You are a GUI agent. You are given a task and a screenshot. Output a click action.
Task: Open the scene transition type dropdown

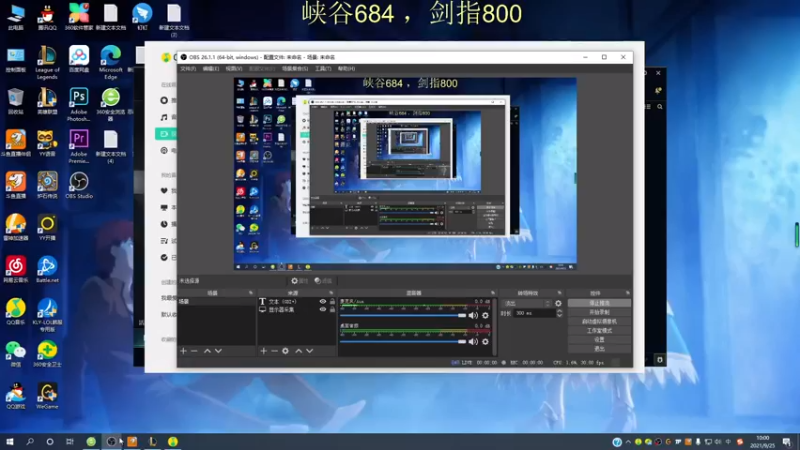coord(527,303)
